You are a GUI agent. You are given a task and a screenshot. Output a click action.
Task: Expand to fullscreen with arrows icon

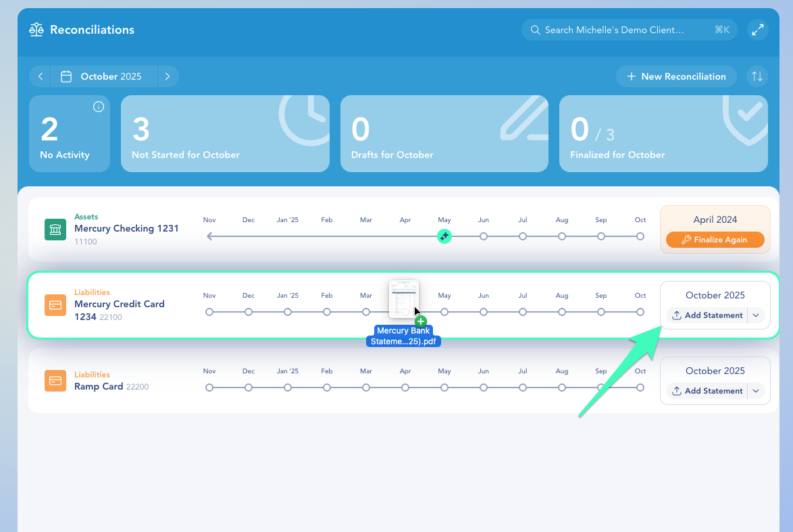pos(758,30)
